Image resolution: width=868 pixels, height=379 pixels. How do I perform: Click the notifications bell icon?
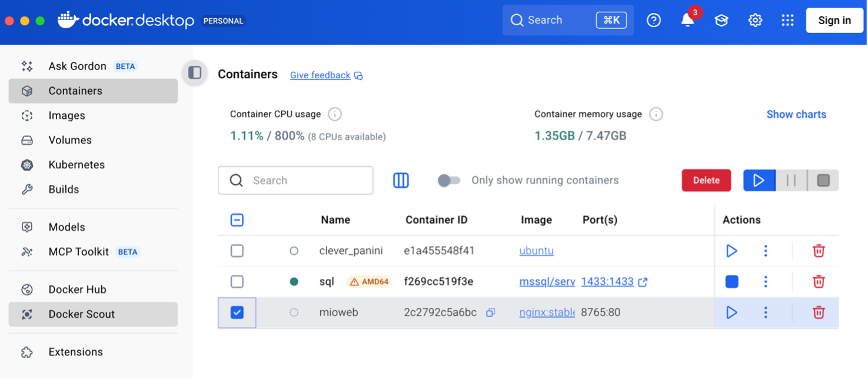(x=687, y=21)
